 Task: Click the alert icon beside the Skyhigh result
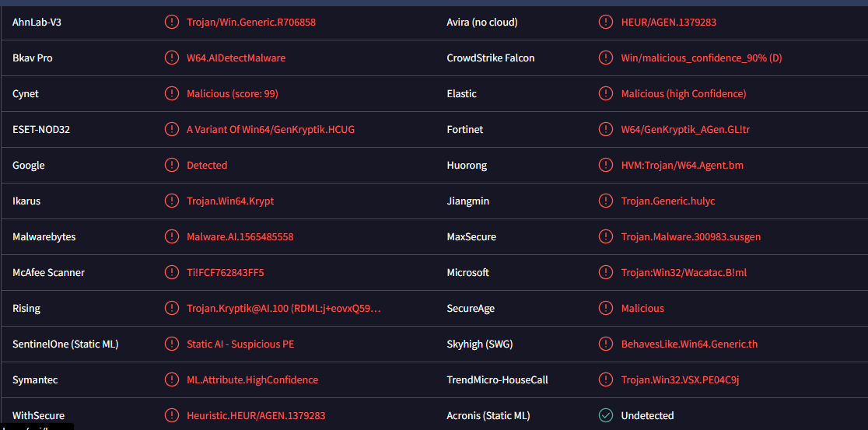point(606,344)
